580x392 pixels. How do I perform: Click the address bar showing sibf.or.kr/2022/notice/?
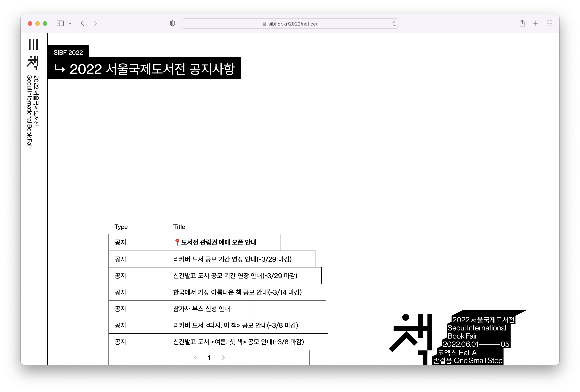[290, 24]
